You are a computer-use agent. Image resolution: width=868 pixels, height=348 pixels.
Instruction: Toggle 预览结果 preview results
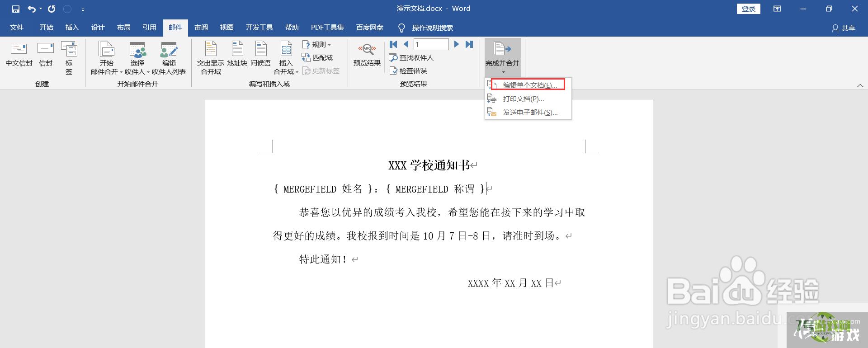(x=367, y=55)
